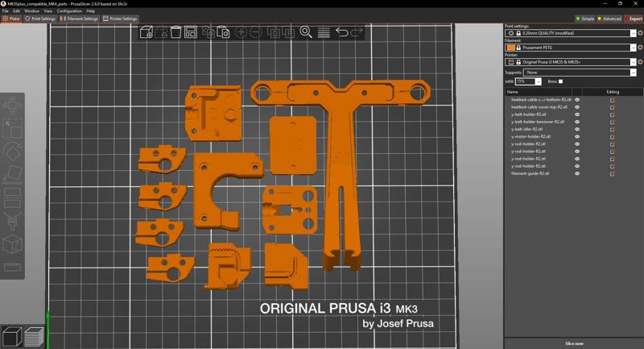644x349 pixels.
Task: Click the Variable layer height icon
Action: click(x=324, y=32)
